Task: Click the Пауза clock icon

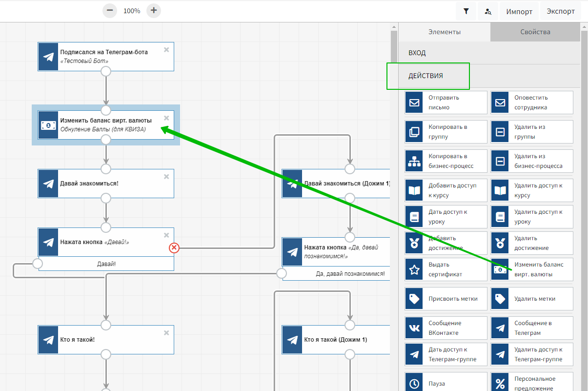Action: (x=415, y=384)
